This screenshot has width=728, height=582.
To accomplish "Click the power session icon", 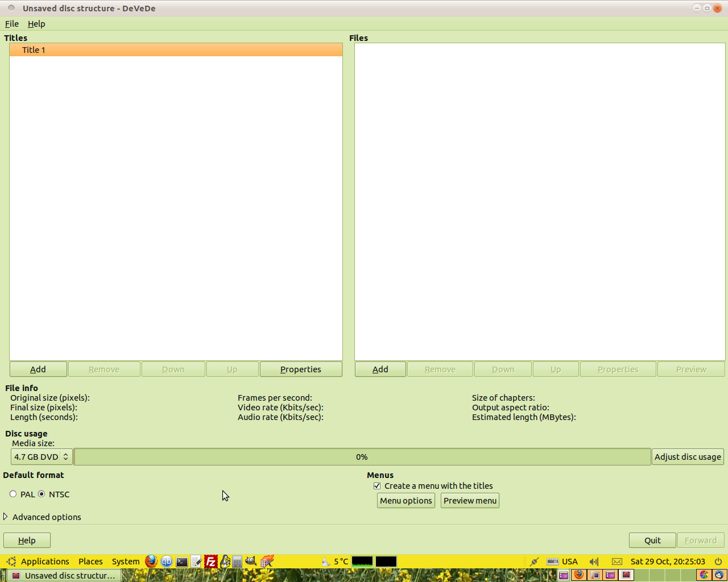I will 718,562.
